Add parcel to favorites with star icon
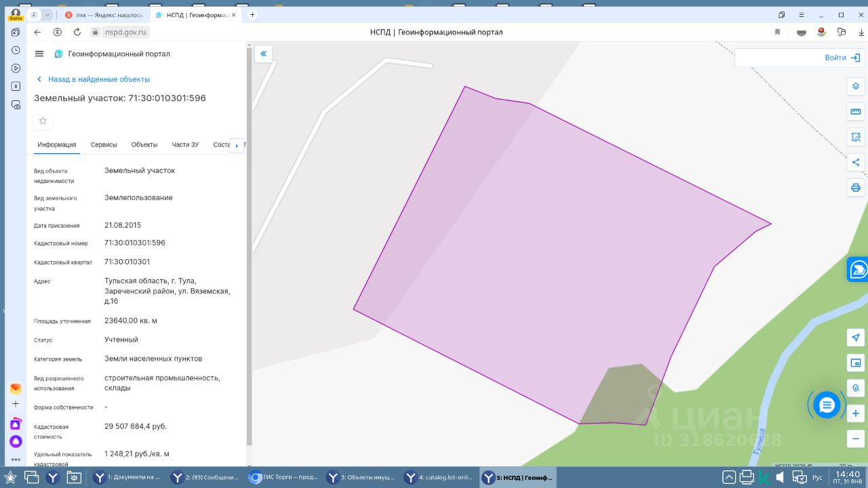Image resolution: width=868 pixels, height=488 pixels. coord(43,121)
